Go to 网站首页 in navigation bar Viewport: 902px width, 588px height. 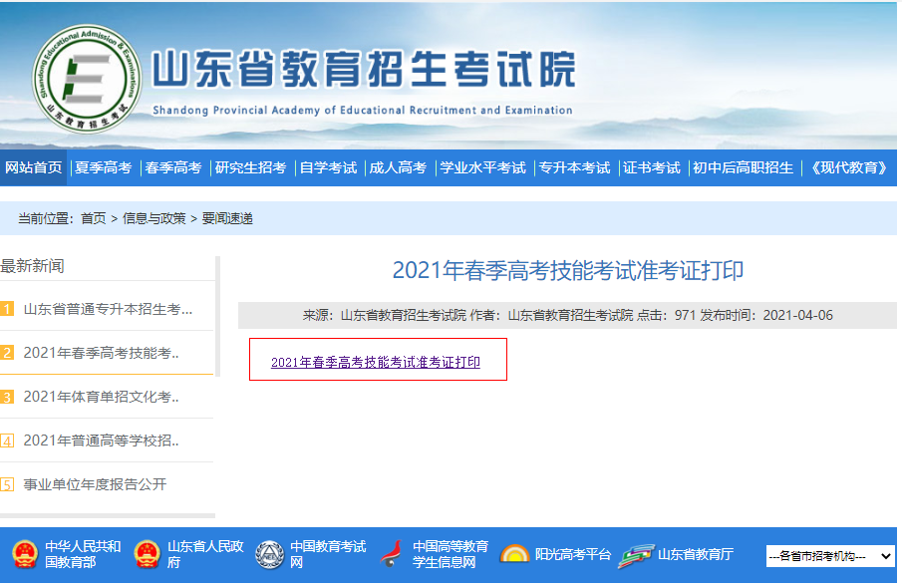tap(33, 167)
